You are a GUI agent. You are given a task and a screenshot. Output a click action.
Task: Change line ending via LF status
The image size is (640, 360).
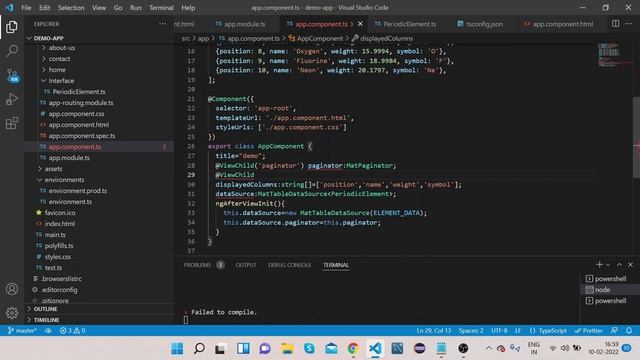(518, 330)
